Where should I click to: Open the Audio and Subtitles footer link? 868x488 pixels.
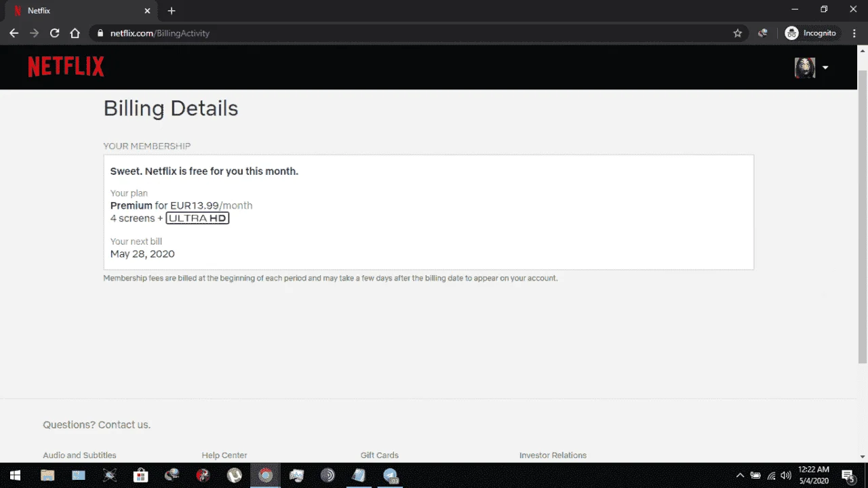pyautogui.click(x=79, y=455)
